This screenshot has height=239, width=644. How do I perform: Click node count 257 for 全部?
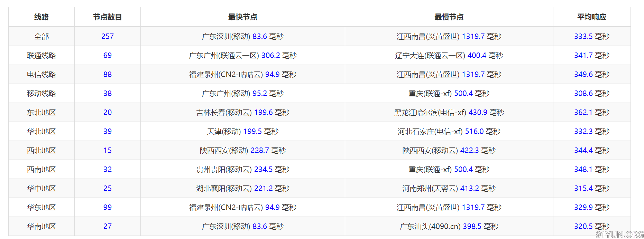(x=108, y=36)
